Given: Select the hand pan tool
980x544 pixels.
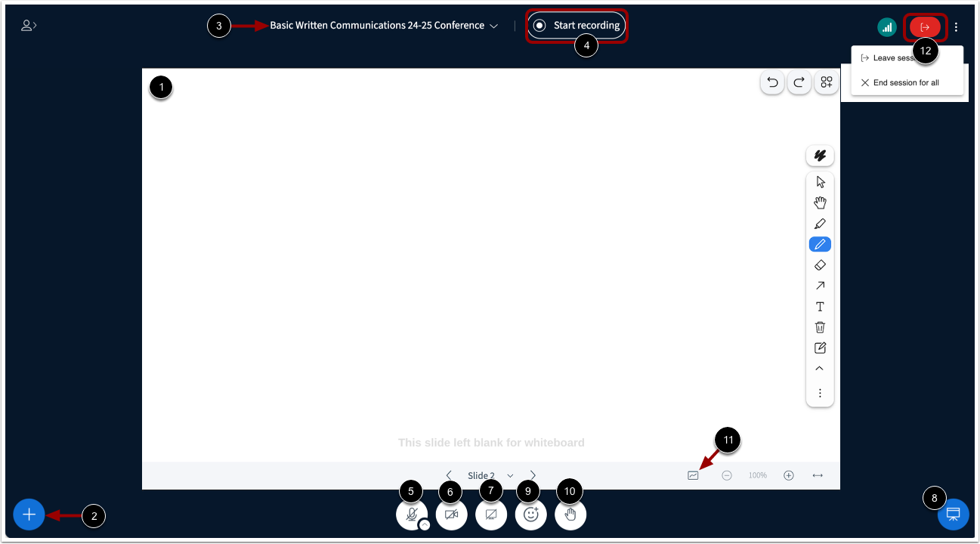Looking at the screenshot, I should point(820,202).
